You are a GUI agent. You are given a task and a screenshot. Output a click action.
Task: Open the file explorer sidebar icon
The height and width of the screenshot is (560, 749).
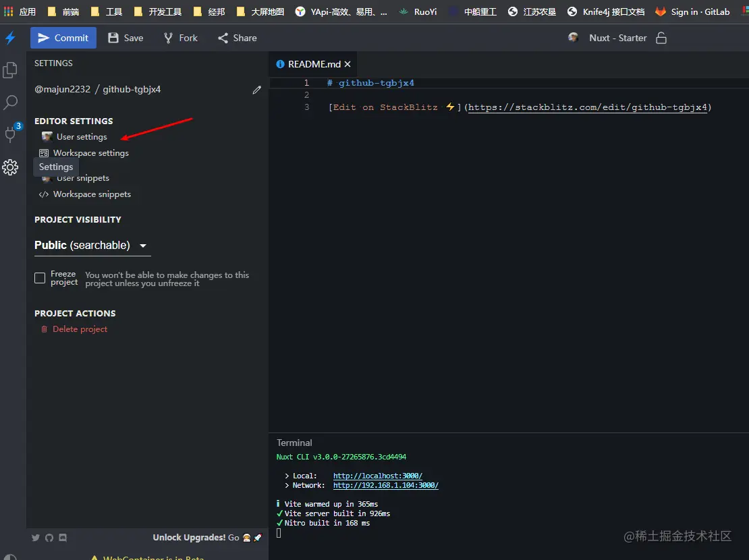click(10, 70)
